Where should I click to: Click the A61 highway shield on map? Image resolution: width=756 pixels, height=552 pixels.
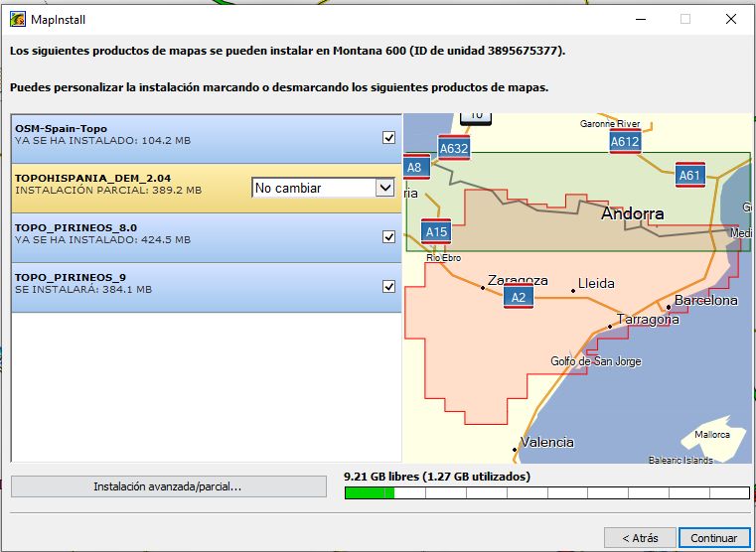pyautogui.click(x=690, y=176)
